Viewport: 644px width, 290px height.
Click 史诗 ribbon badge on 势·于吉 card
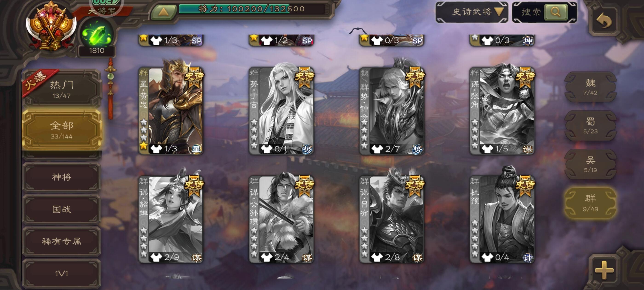tap(305, 77)
